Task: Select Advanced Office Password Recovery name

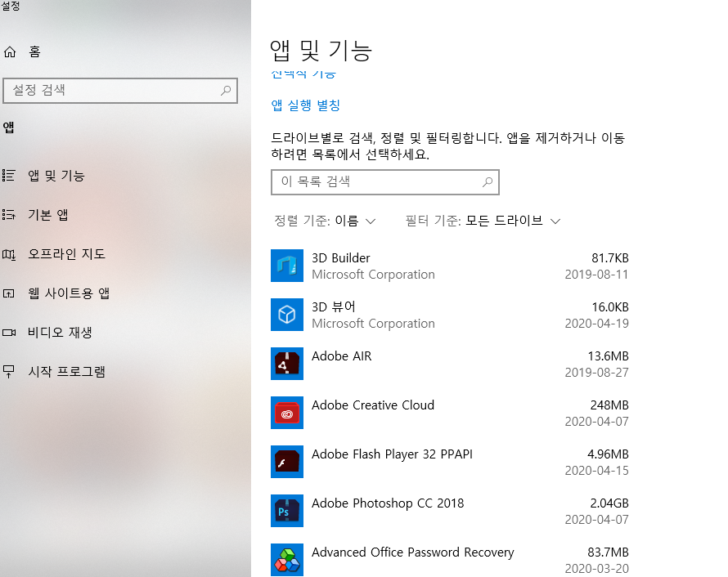Action: [x=413, y=552]
